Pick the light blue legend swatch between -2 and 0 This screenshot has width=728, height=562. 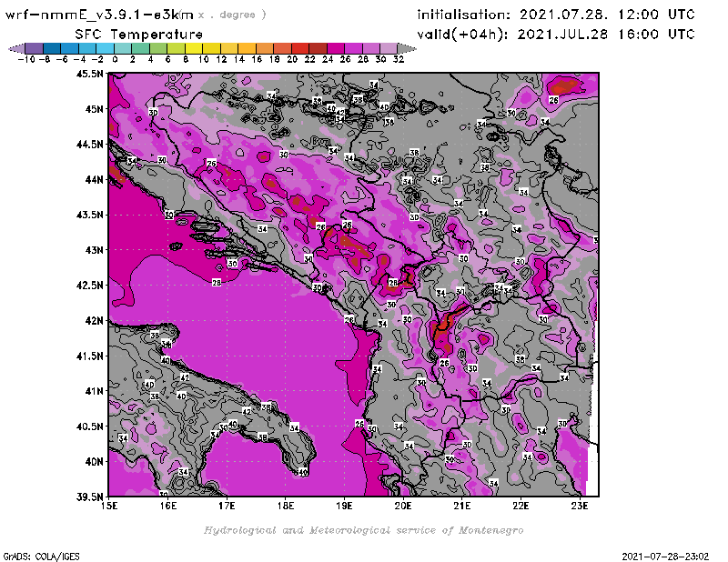106,48
